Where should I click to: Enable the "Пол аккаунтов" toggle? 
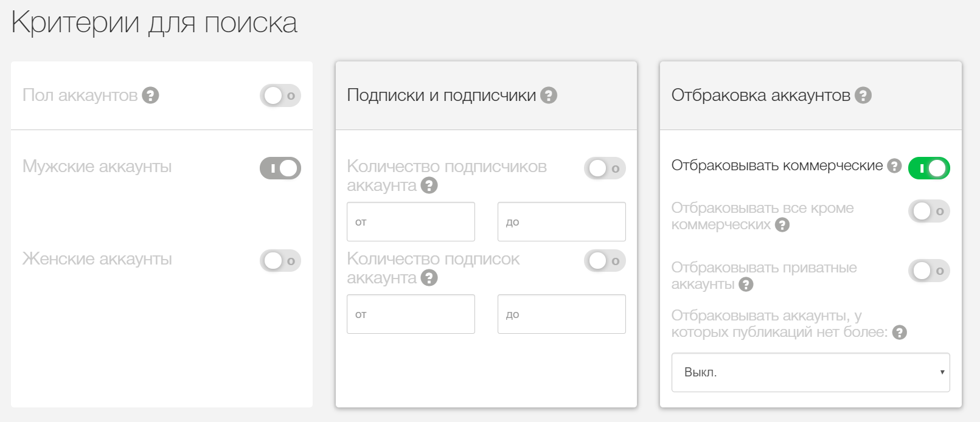pyautogui.click(x=280, y=95)
